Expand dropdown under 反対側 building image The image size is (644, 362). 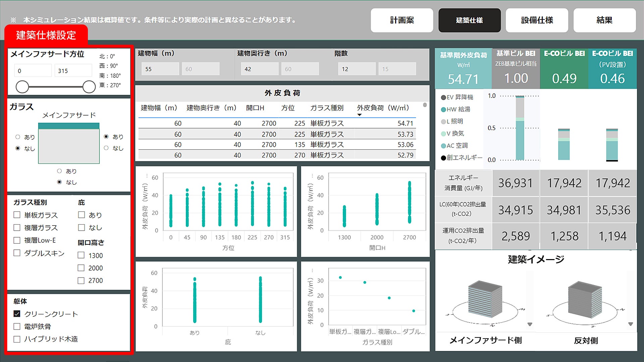631,324
